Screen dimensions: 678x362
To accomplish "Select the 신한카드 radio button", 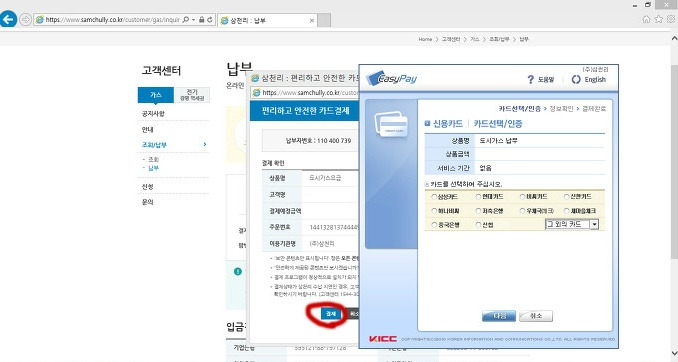I will tap(566, 197).
